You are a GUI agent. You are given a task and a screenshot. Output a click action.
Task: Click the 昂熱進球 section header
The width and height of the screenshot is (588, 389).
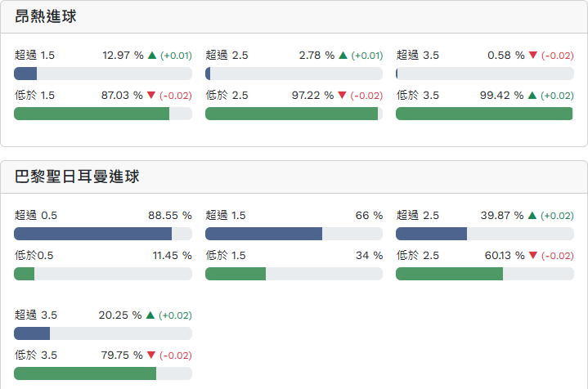[x=46, y=16]
